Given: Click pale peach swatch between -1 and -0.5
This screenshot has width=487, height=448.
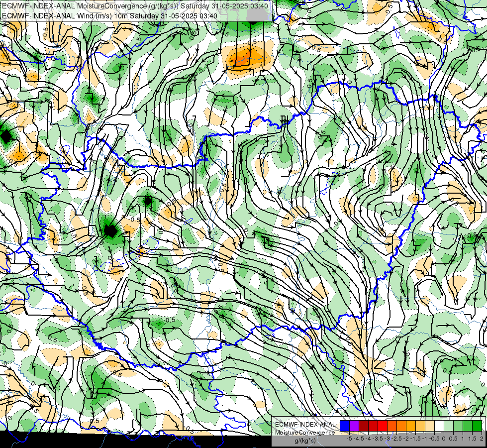Looking at the screenshot, I should coord(429,426).
